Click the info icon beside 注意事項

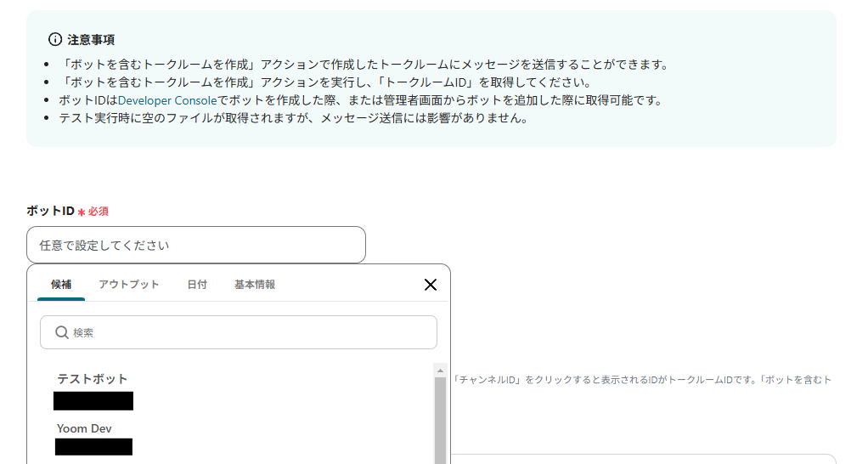(x=55, y=39)
